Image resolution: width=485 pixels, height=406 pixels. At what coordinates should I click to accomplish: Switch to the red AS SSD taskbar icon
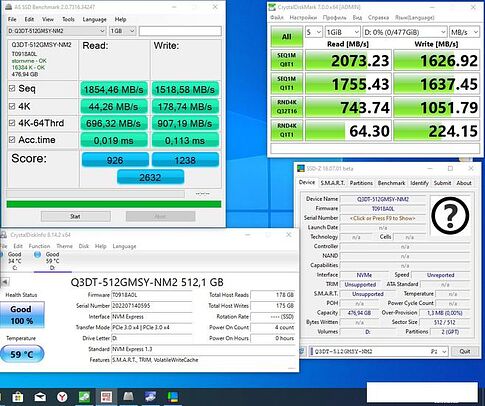[106, 397]
